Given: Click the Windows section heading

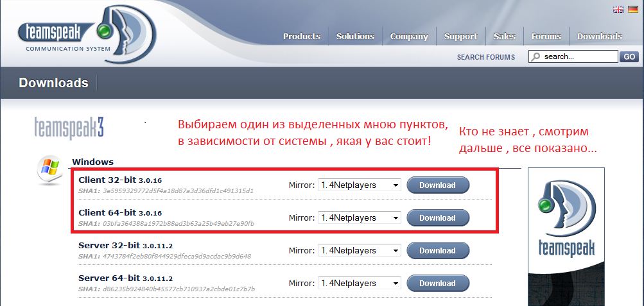Looking at the screenshot, I should pos(93,162).
